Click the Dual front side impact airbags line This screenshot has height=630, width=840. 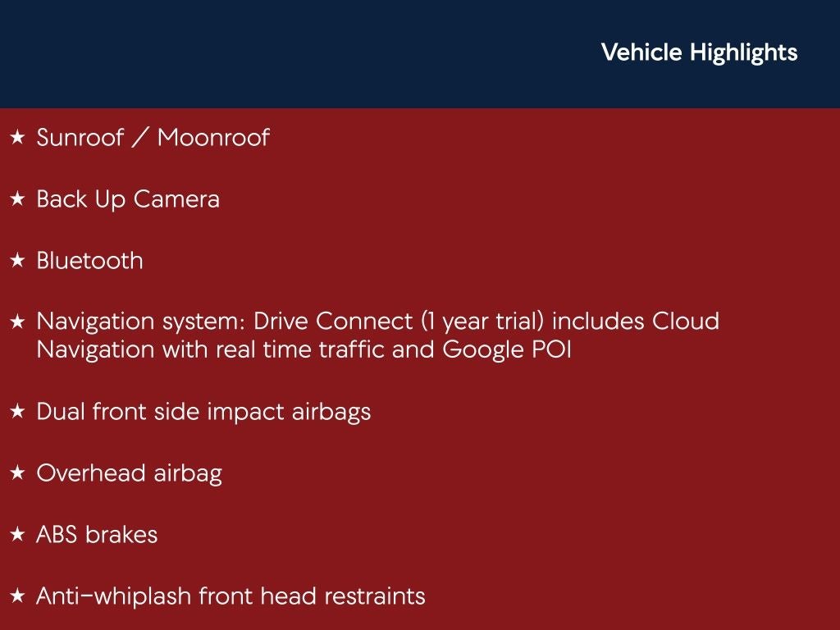(203, 412)
